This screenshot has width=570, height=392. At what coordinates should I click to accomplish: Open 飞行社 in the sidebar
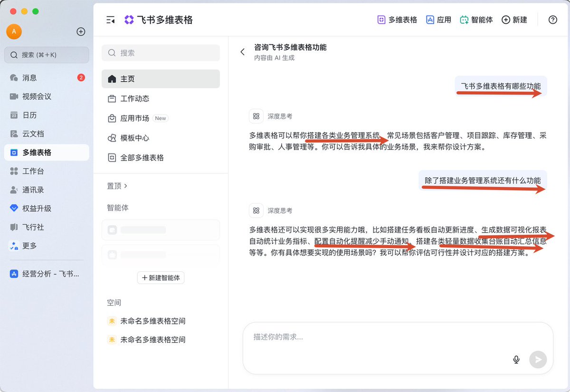click(x=47, y=227)
